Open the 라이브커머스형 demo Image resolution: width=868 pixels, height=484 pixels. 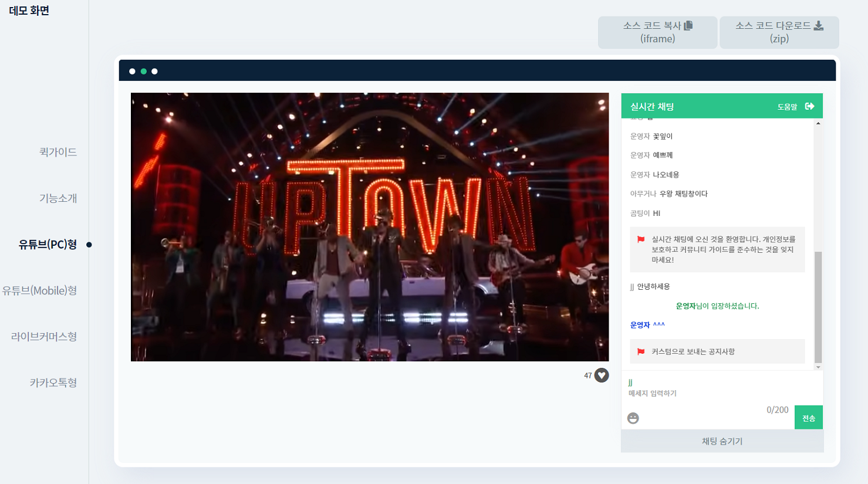pyautogui.click(x=44, y=337)
